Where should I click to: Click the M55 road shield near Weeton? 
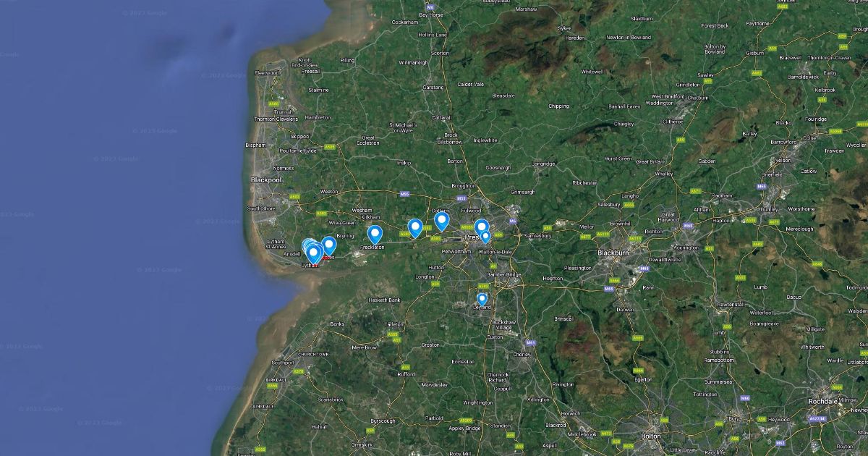click(x=406, y=193)
